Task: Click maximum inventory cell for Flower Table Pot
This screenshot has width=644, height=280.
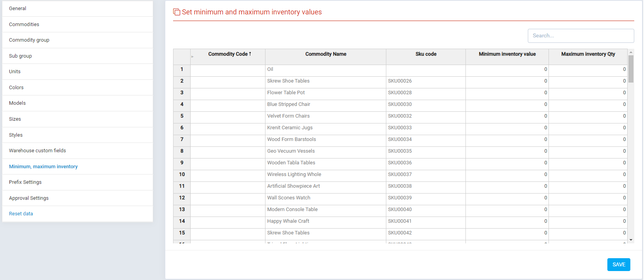Action: 588,93
